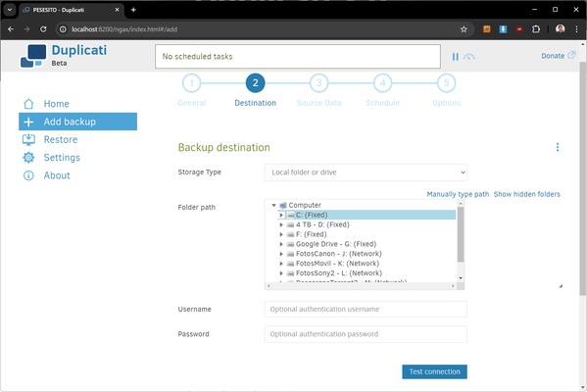Open the throttle speed gauge icon

coord(469,57)
